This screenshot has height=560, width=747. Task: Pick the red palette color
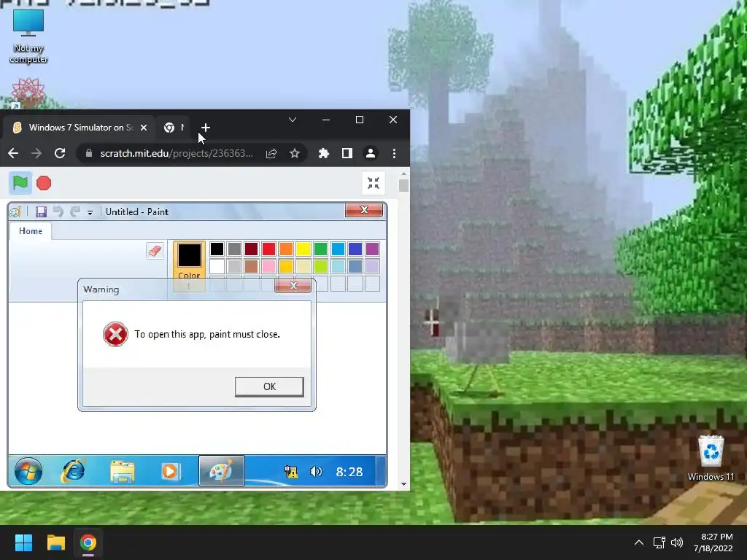pyautogui.click(x=268, y=249)
